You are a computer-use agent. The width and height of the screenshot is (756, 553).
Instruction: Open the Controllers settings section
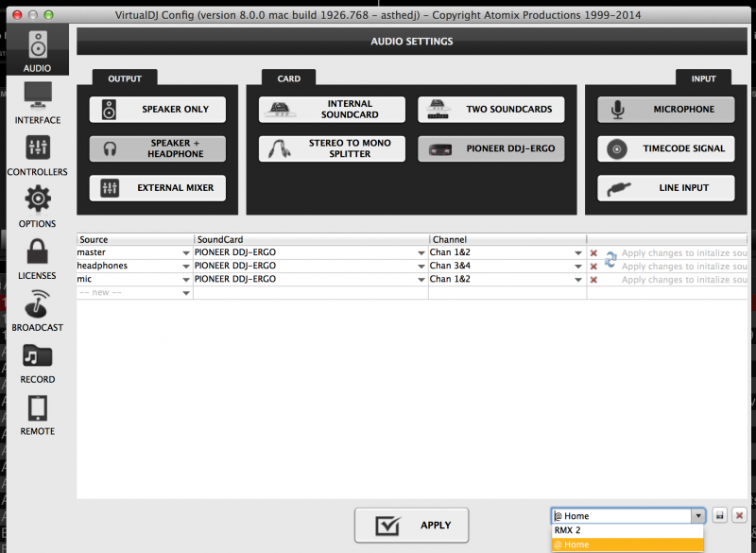[x=37, y=156]
